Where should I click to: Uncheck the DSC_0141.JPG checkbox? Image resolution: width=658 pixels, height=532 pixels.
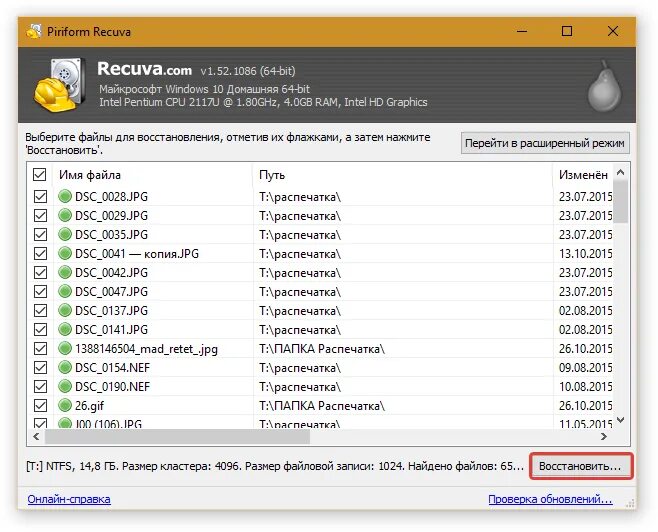40,329
